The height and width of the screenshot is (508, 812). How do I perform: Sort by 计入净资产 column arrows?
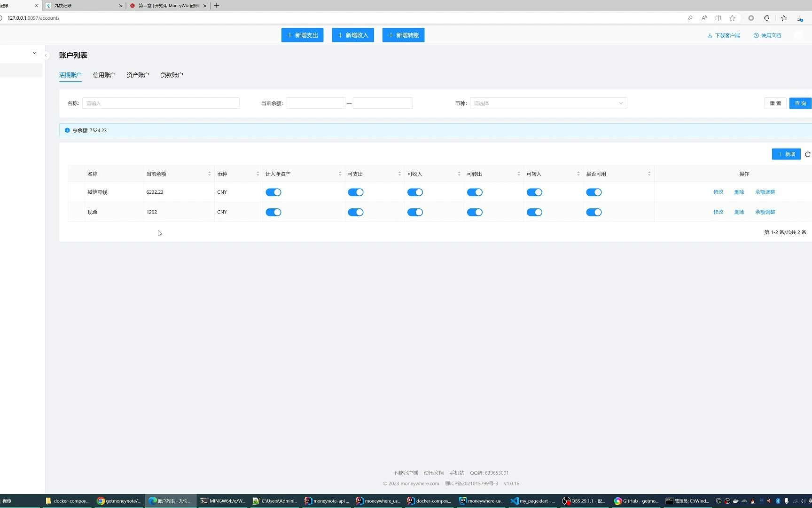[340, 174]
